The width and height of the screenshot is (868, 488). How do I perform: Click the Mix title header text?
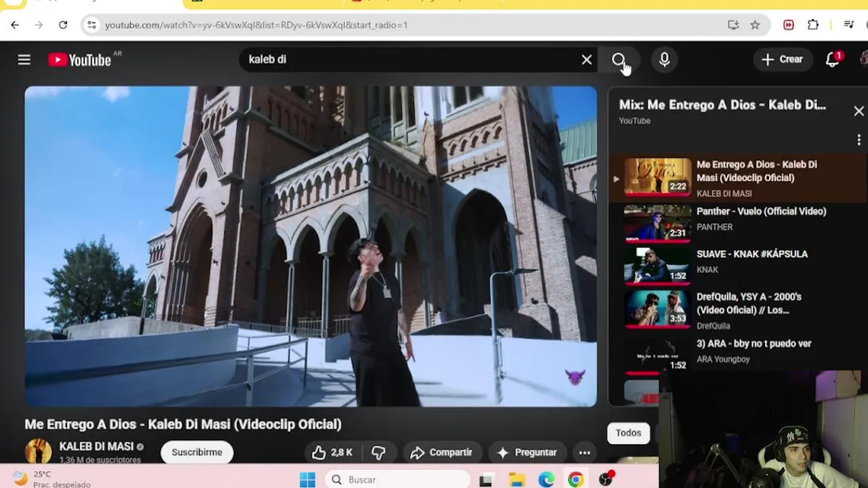722,105
